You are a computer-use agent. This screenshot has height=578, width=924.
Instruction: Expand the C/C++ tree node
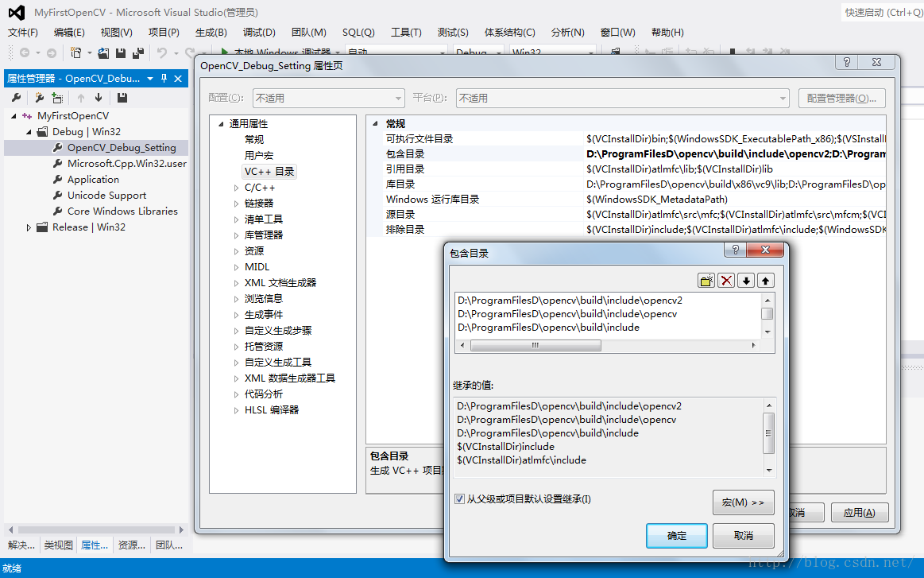(236, 188)
